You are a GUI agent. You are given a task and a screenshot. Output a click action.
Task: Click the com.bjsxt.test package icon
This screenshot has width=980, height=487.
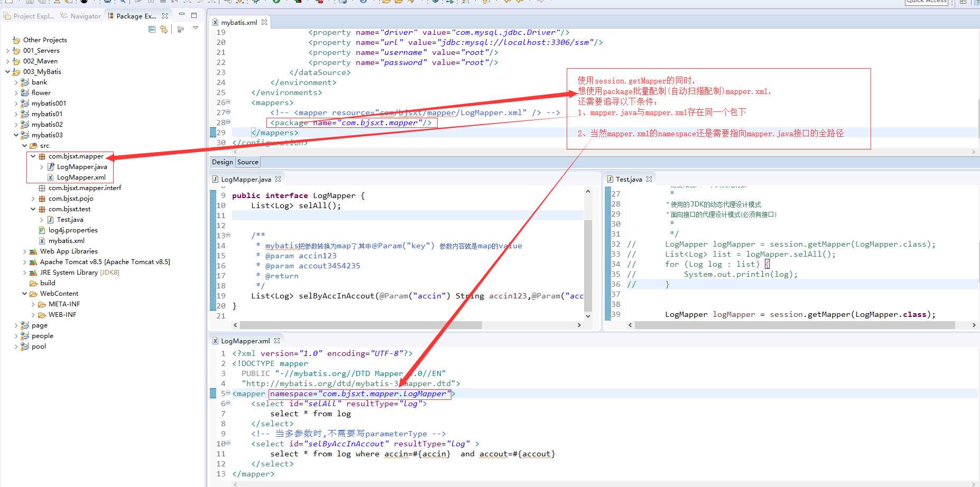click(42, 209)
